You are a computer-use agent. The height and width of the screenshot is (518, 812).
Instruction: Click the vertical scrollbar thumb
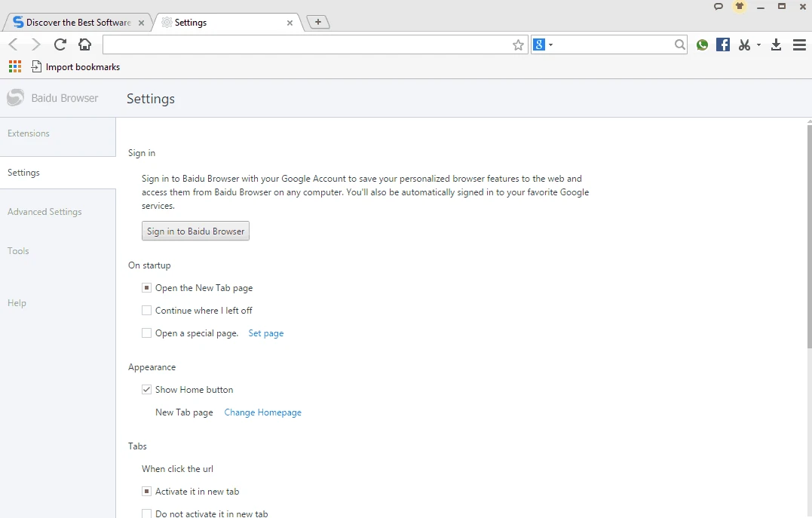[x=810, y=236]
